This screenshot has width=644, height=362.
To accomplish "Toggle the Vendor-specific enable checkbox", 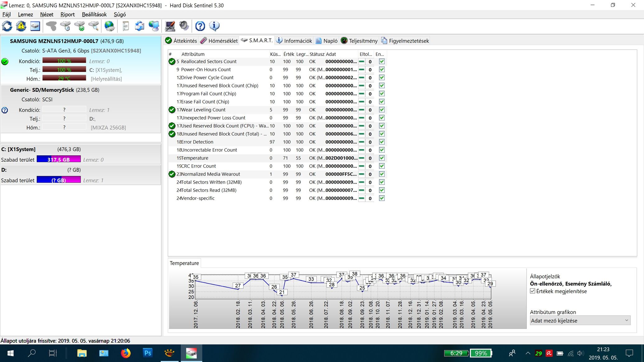I will click(382, 198).
